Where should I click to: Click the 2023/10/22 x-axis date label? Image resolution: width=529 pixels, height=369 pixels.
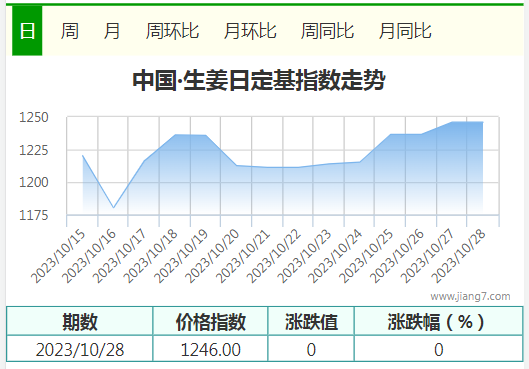[274, 256]
